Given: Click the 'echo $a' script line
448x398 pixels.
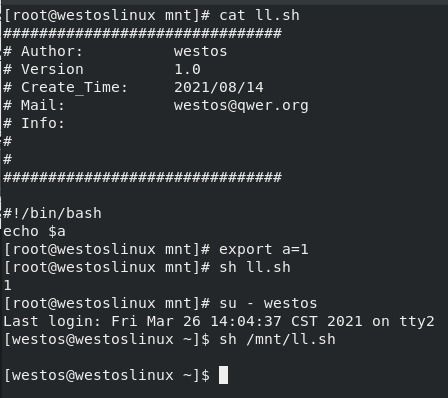Looking at the screenshot, I should [34, 231].
